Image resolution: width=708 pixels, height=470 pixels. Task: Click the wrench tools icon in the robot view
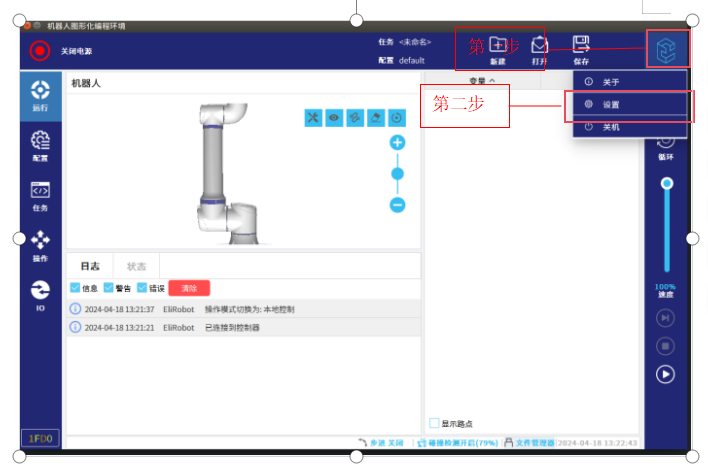[313, 118]
